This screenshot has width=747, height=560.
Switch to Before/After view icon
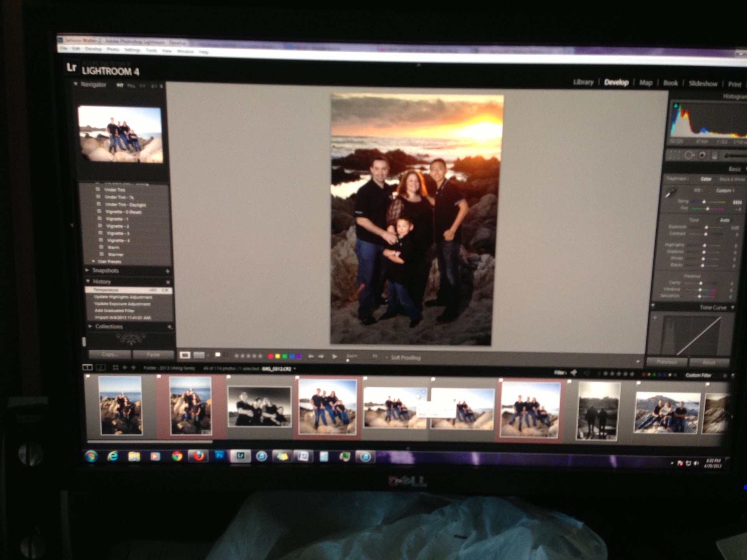(199, 355)
